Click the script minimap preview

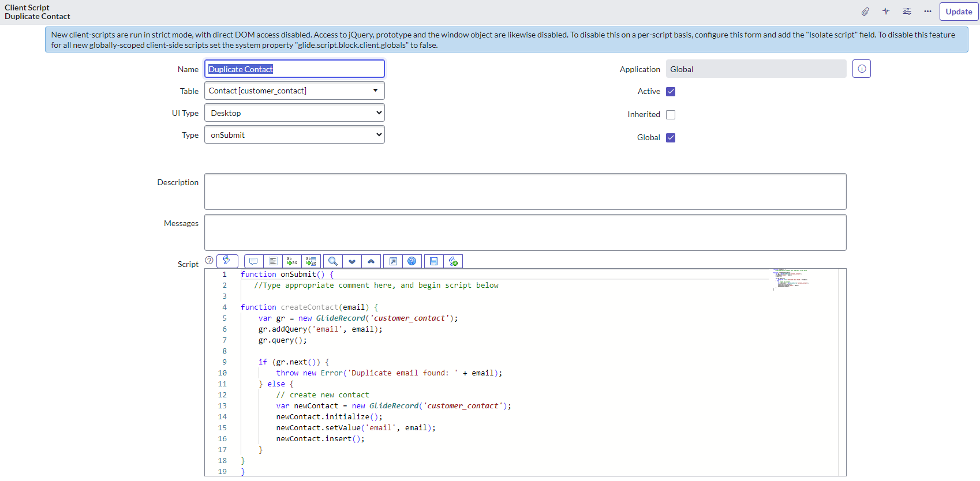792,279
